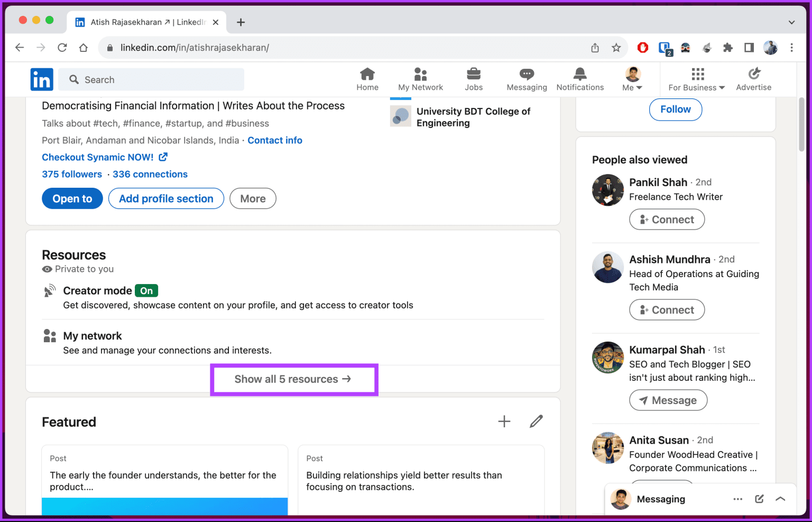Add a Featured item with the plus icon
Screen dimensions: 812x522
(504, 421)
